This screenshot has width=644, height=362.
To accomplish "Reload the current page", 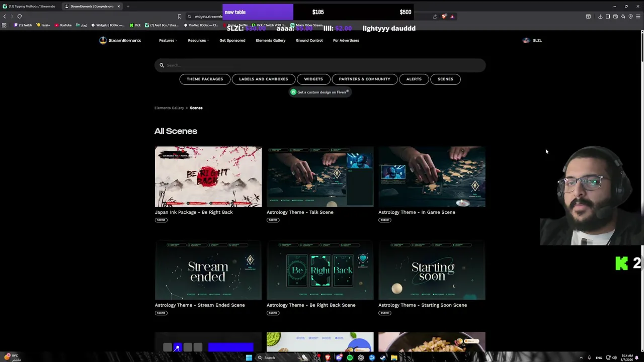I will coord(20,17).
